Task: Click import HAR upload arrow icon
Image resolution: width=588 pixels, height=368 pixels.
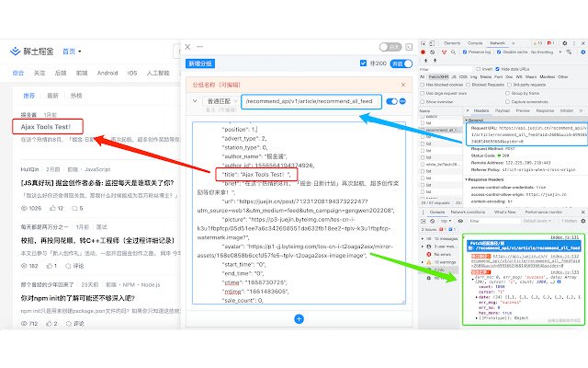Action: point(426,61)
